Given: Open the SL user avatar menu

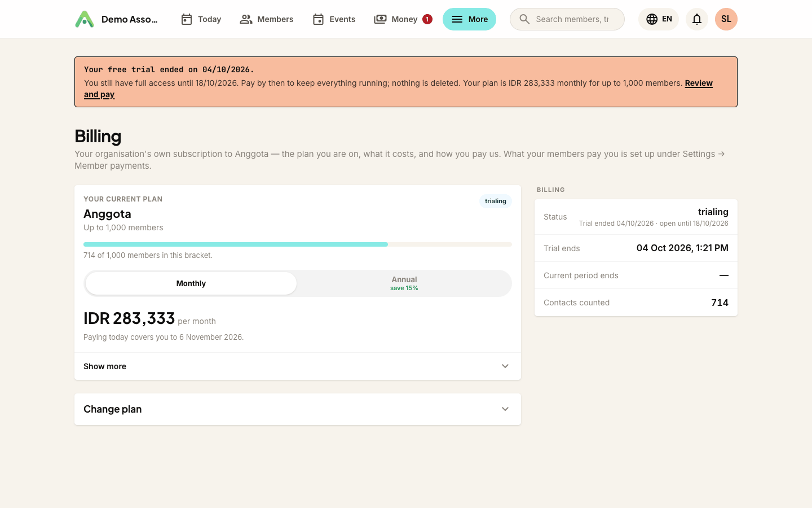Looking at the screenshot, I should click(x=726, y=19).
